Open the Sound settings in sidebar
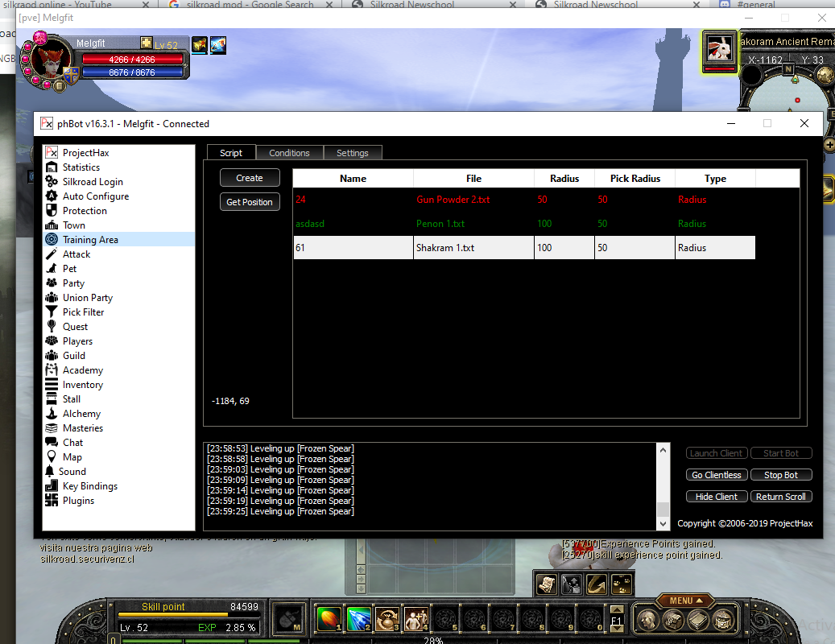Screen dimensions: 835x644 pyautogui.click(x=72, y=472)
